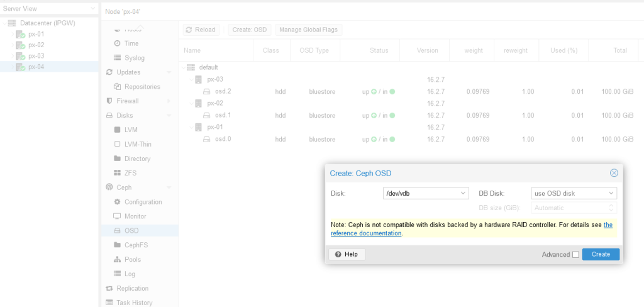This screenshot has height=307, width=644.
Task: Click the Datacenter (IPGW) server icon
Action: [x=12, y=23]
